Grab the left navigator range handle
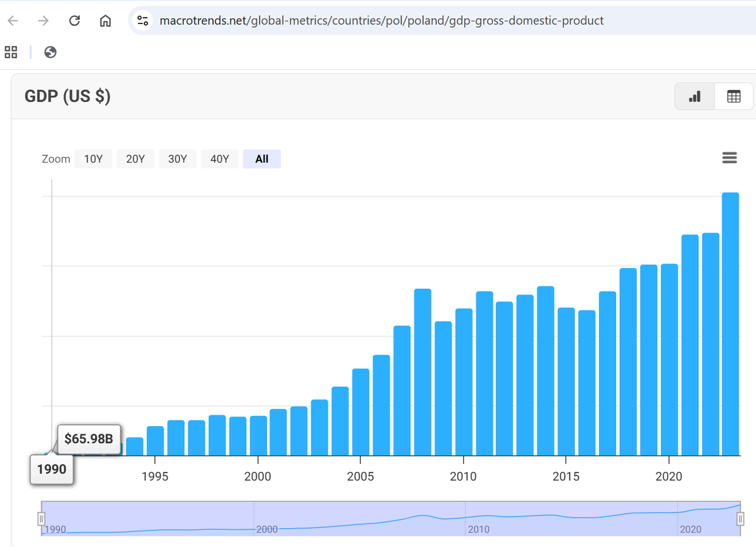 pos(42,519)
